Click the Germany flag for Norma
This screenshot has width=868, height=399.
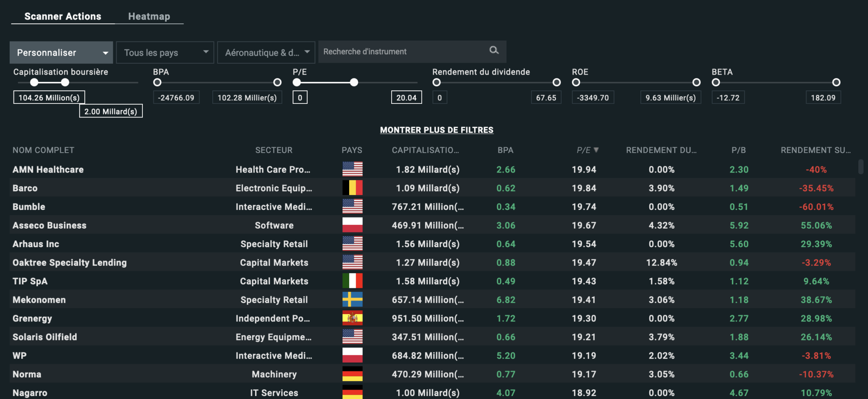(352, 374)
